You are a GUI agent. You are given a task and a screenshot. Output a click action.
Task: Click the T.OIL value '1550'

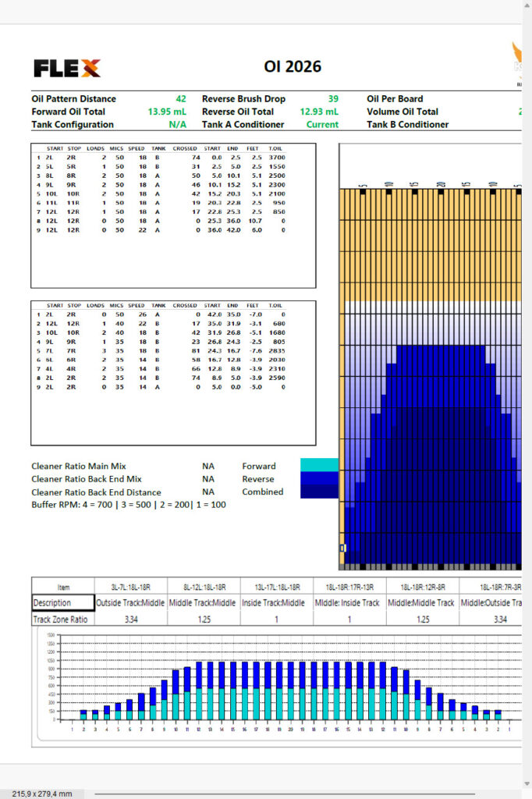(277, 167)
